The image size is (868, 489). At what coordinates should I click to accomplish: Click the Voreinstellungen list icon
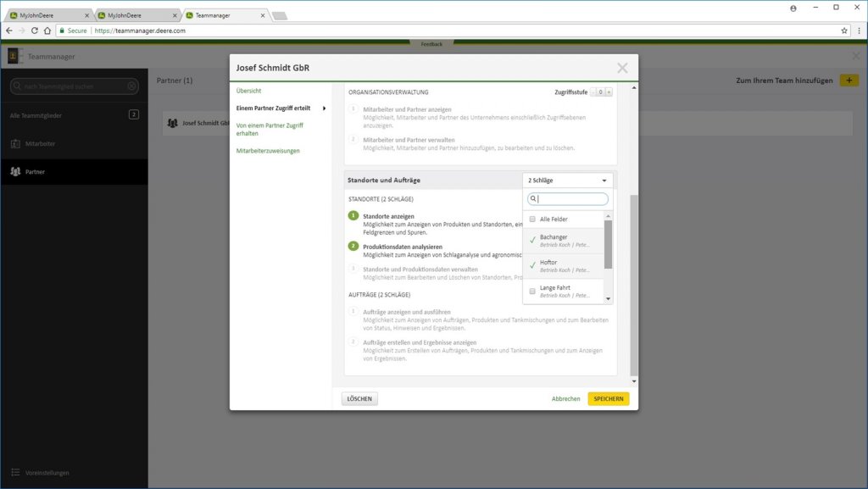tap(15, 472)
